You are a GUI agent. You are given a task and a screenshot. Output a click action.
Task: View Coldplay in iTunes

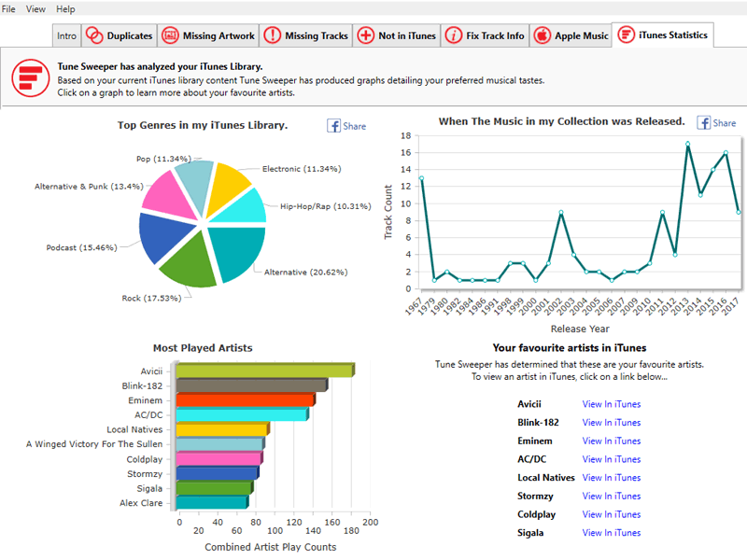612,514
